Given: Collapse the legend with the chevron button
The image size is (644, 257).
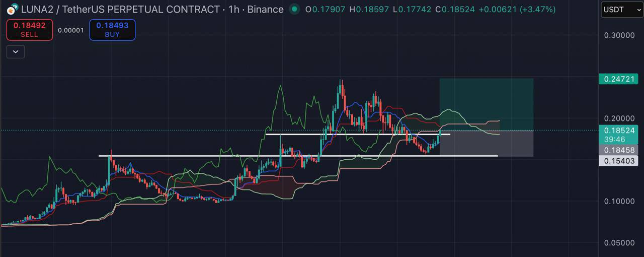Looking at the screenshot, I should coord(16,51).
